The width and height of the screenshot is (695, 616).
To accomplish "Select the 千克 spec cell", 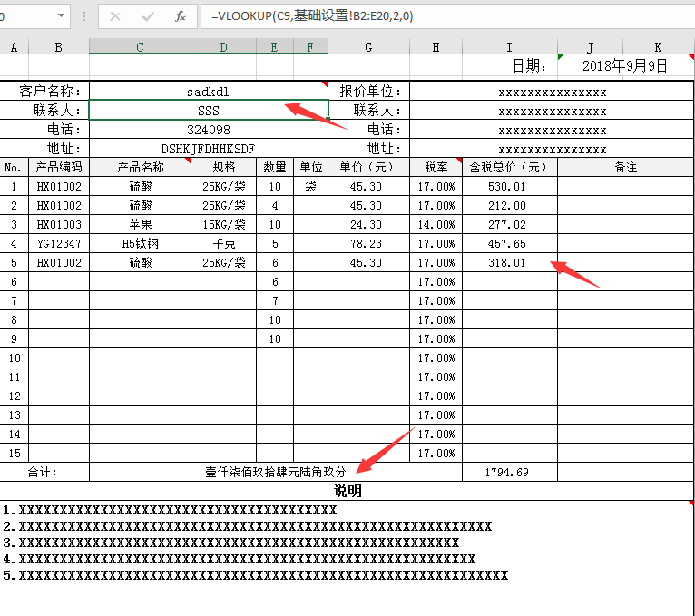I will pyautogui.click(x=224, y=244).
